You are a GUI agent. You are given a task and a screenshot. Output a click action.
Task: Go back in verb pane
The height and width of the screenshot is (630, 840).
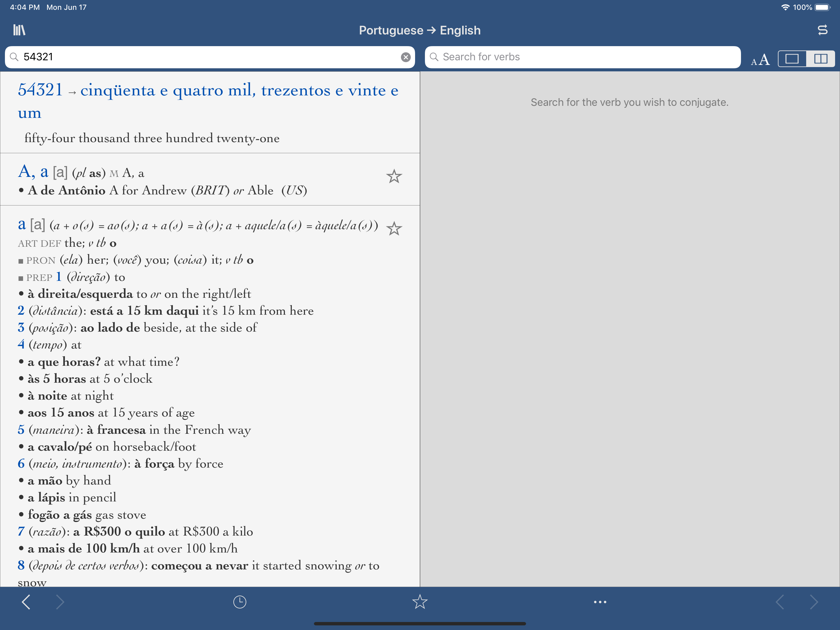(780, 602)
